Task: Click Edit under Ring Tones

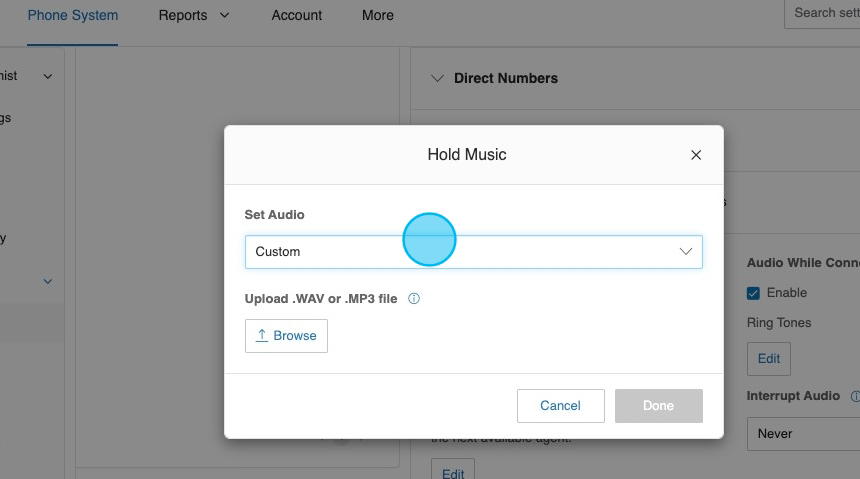Action: (768, 358)
